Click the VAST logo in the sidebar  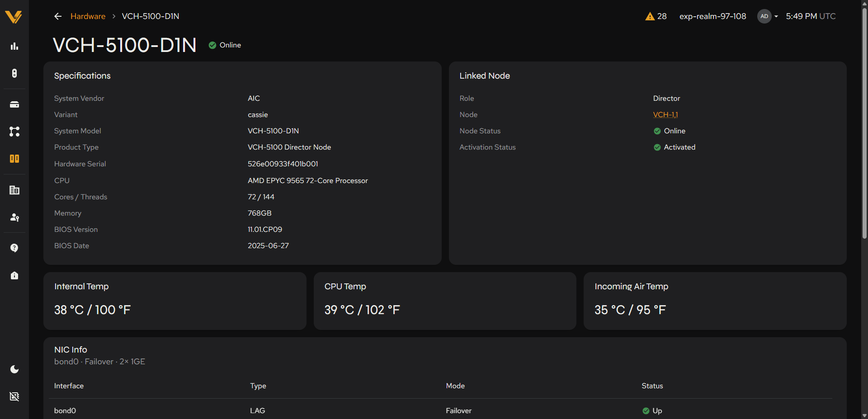[x=14, y=17]
